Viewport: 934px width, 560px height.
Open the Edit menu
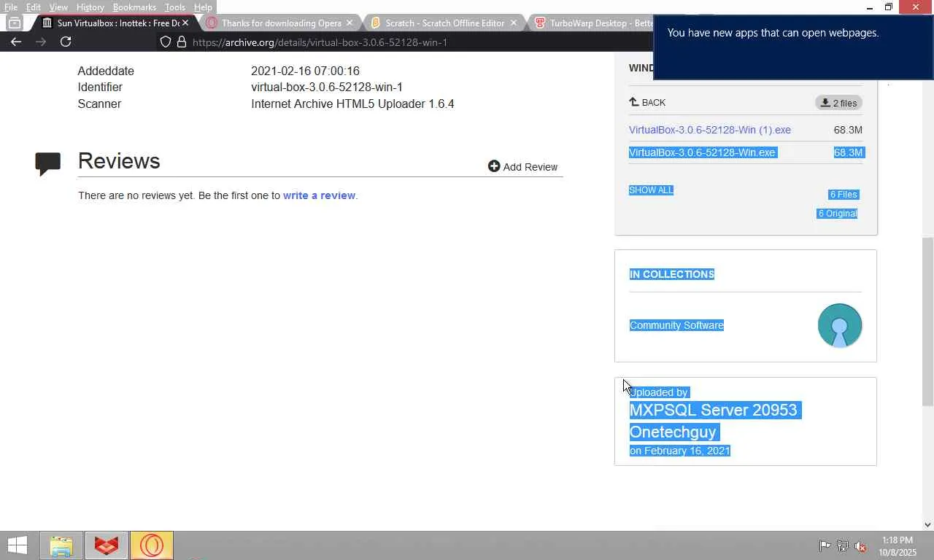click(34, 7)
